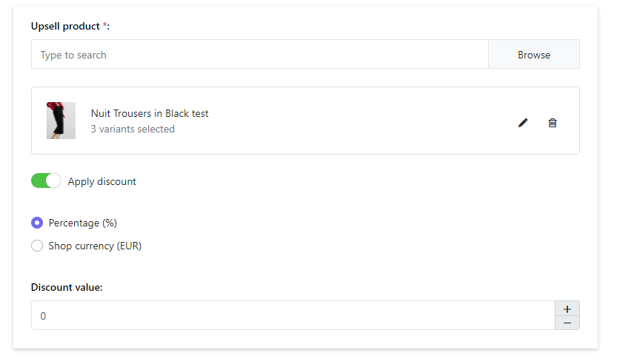Click the Shop currency (EUR) label text

[x=95, y=246]
